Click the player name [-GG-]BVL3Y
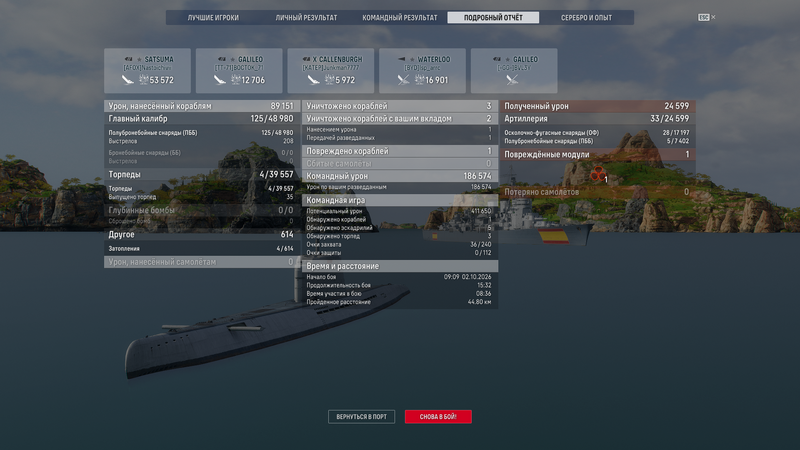800x450 pixels. pyautogui.click(x=514, y=68)
